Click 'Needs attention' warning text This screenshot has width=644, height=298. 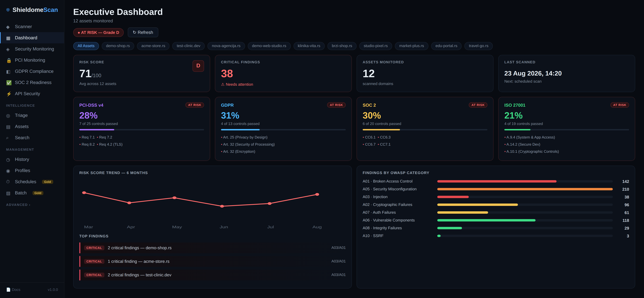point(237,84)
